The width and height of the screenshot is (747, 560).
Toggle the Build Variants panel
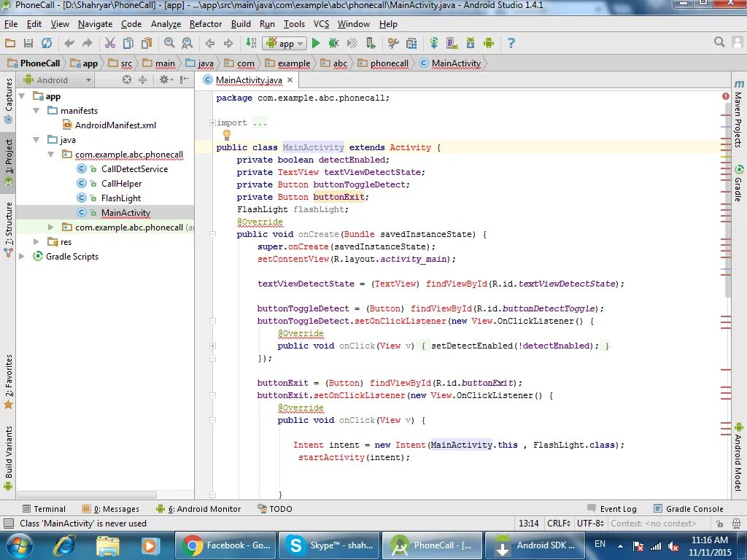(9, 458)
